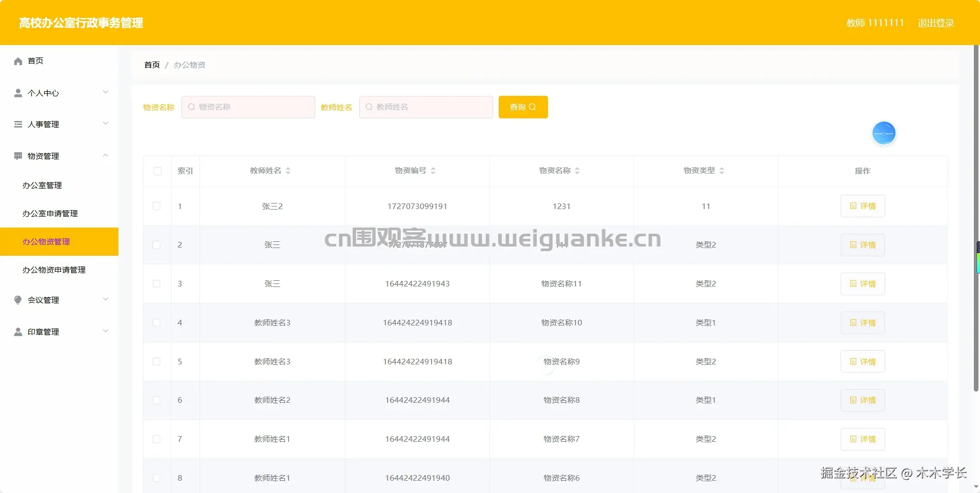
Task: Click into the 物资名称 search input
Action: pyautogui.click(x=248, y=107)
